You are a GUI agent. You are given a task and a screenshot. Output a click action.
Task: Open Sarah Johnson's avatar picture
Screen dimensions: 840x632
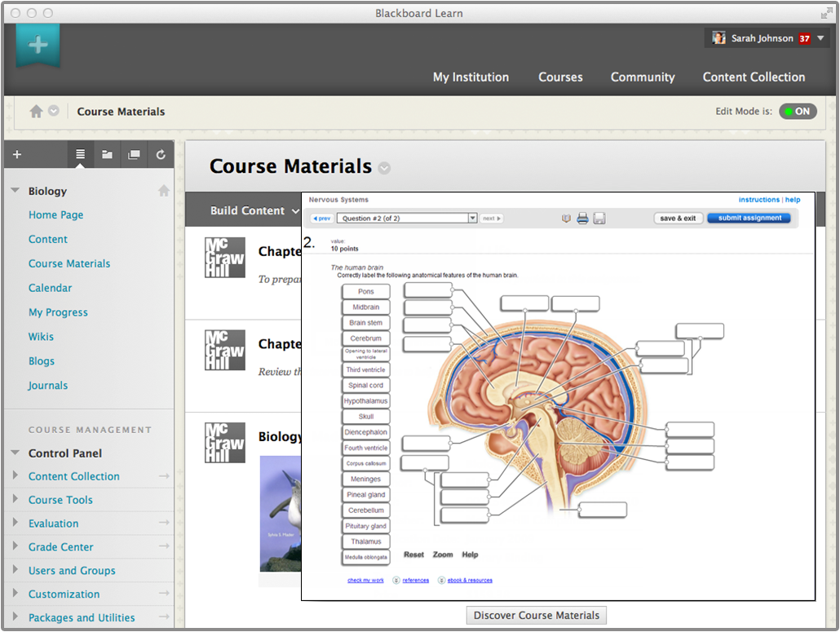pyautogui.click(x=718, y=38)
